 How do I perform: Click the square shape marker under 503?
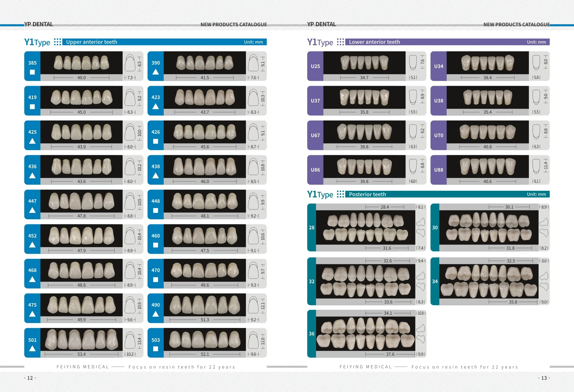pyautogui.click(x=156, y=349)
